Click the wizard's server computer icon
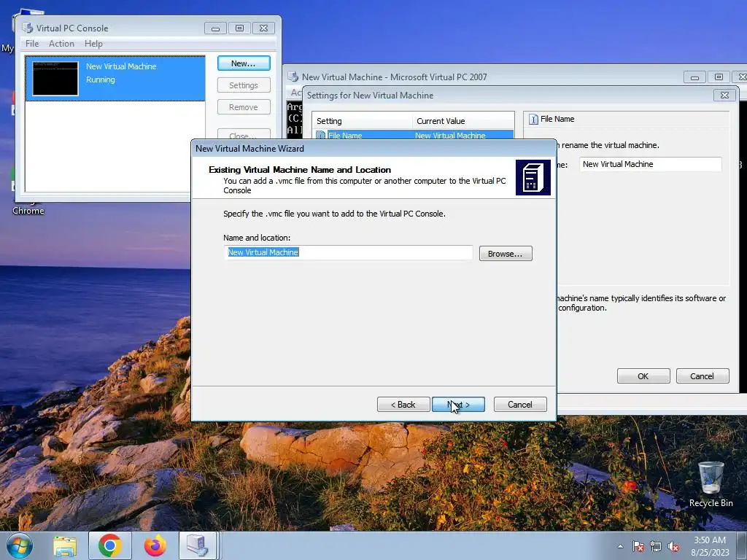 click(533, 178)
